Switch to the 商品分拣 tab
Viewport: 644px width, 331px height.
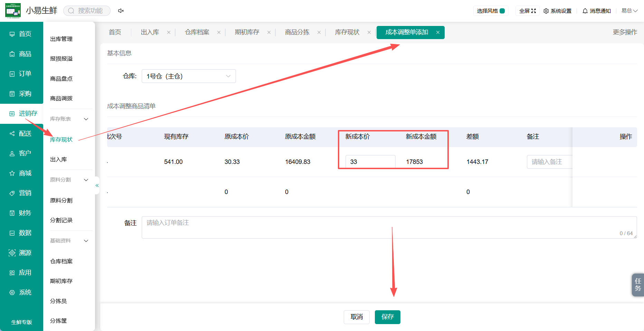pyautogui.click(x=297, y=32)
